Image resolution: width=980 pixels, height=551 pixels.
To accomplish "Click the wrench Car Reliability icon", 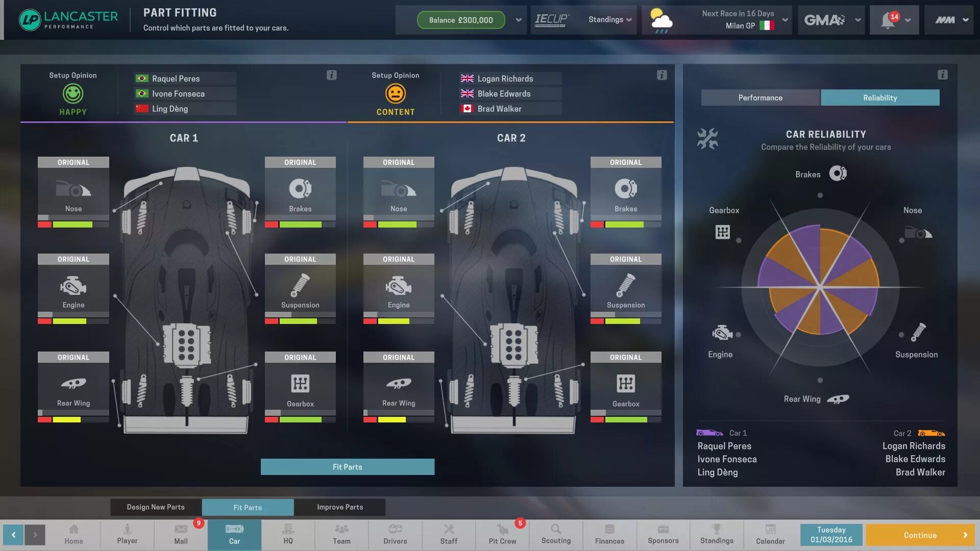I will click(707, 140).
